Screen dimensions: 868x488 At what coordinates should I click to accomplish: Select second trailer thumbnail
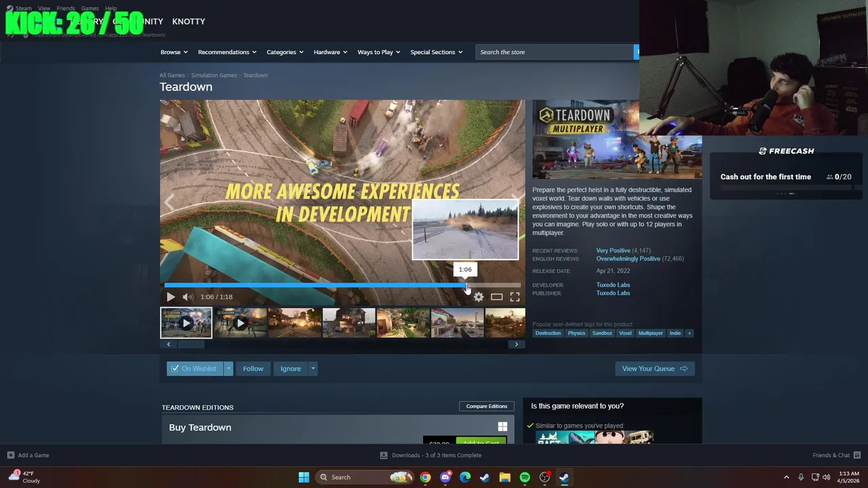click(240, 323)
